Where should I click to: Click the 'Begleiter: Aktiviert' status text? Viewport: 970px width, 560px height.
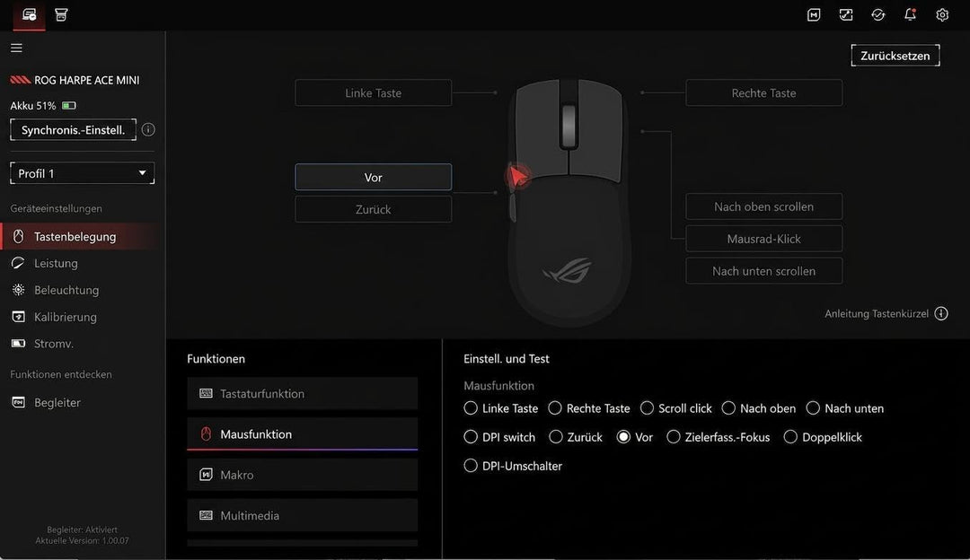point(82,529)
